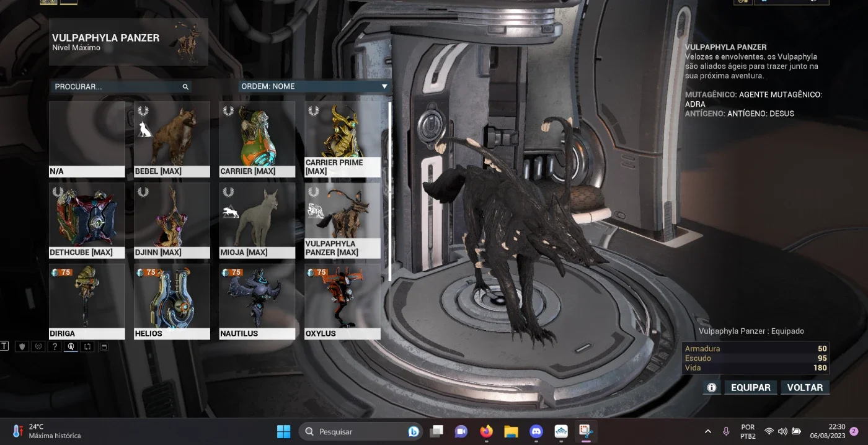Open the Windows Start menu
Viewport: 868px width, 445px height.
(x=283, y=431)
